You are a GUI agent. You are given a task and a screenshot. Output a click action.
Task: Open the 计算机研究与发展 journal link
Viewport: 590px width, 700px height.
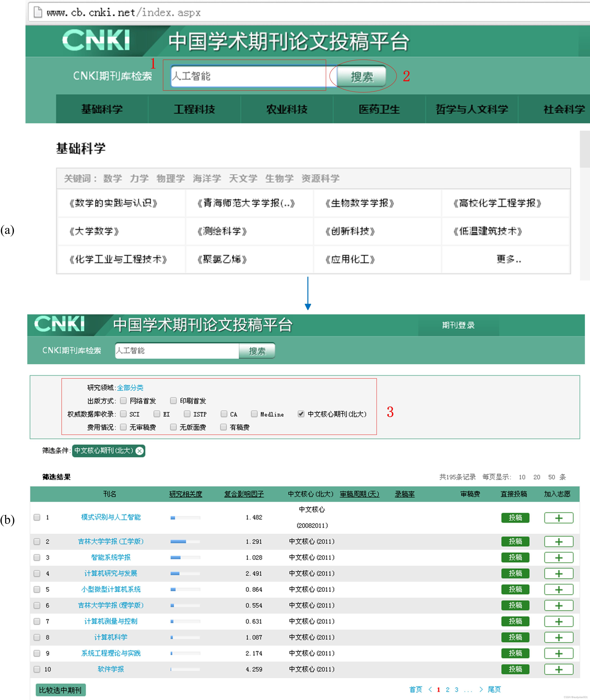[111, 573]
